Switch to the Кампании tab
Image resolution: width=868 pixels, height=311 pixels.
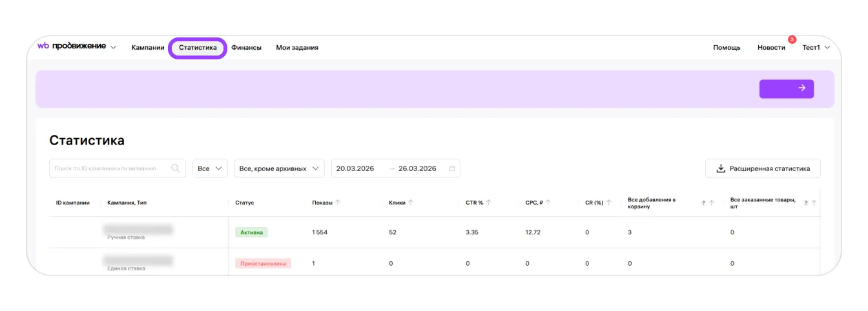point(148,48)
